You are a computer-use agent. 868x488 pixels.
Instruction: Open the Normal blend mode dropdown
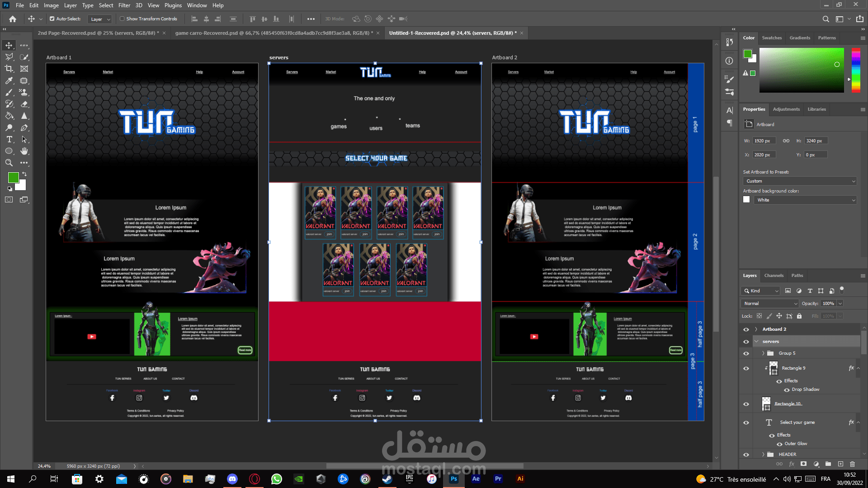pos(769,303)
